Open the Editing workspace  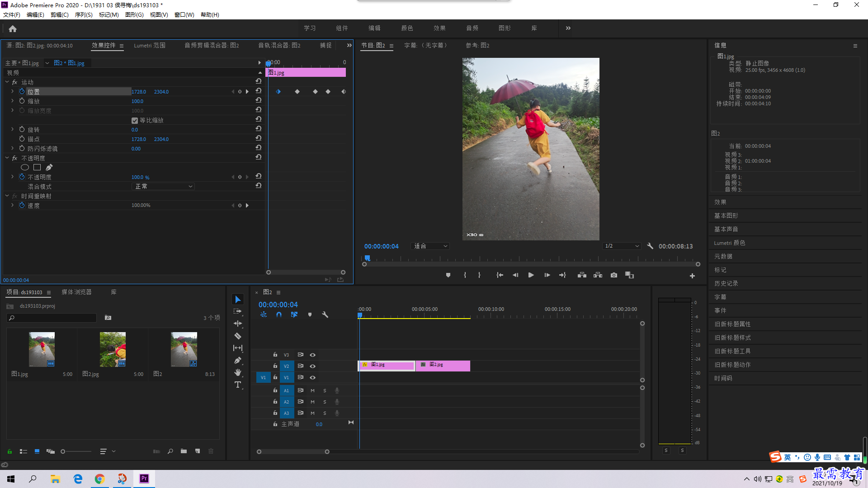[x=374, y=28]
